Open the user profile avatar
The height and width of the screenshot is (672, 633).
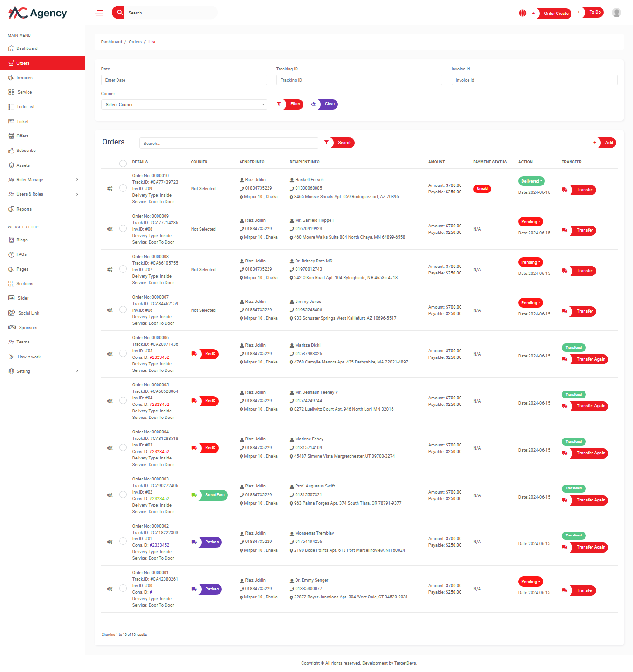click(x=616, y=13)
